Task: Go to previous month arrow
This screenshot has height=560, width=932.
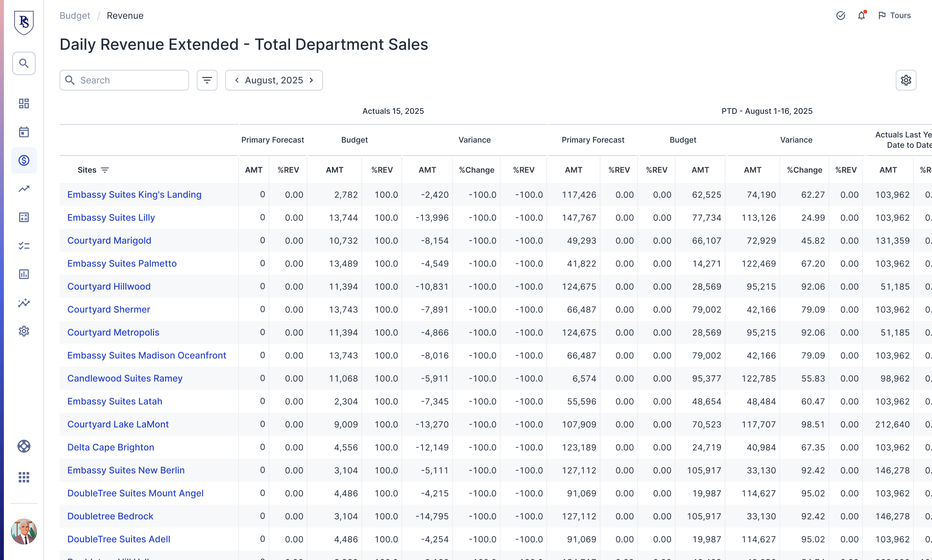Action: pyautogui.click(x=237, y=80)
